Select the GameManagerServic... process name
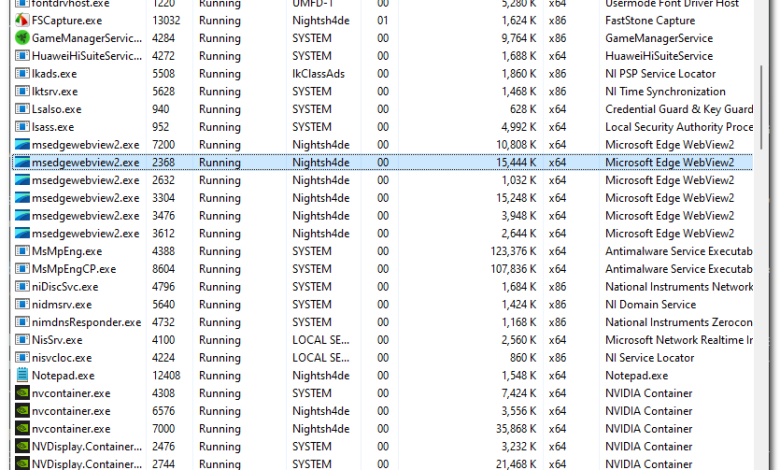 tap(87, 38)
